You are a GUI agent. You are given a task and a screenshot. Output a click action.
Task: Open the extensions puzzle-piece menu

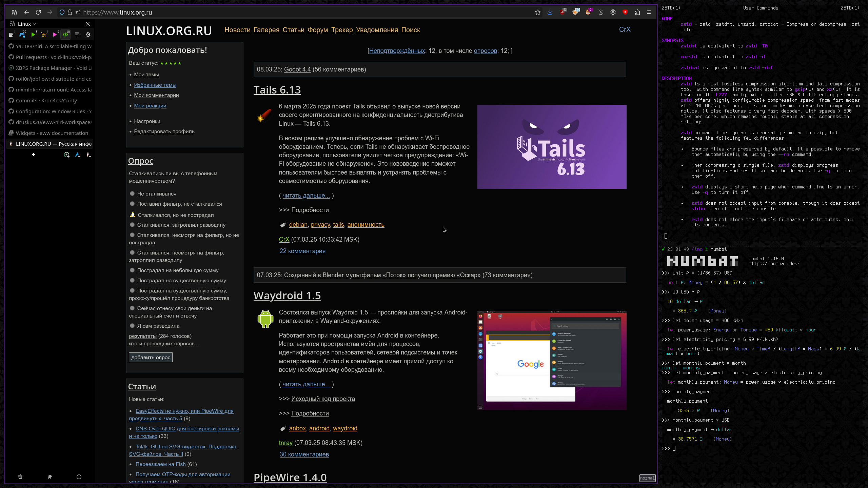(x=637, y=12)
